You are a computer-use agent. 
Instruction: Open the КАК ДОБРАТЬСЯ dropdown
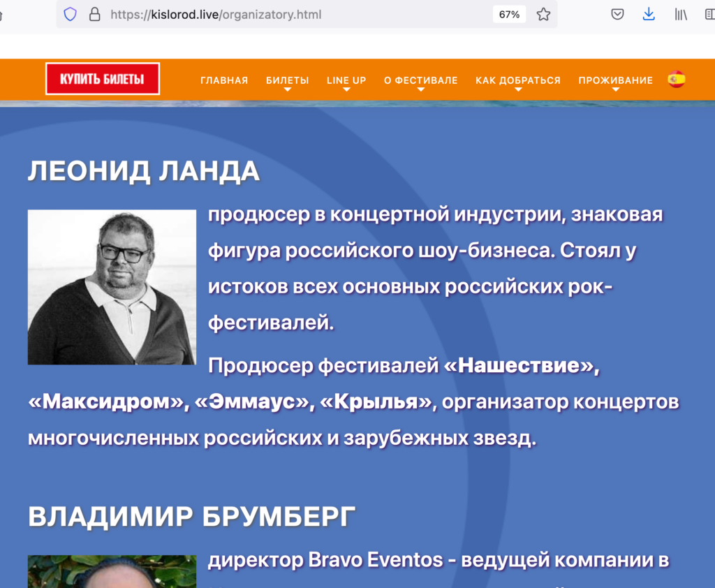pyautogui.click(x=517, y=81)
